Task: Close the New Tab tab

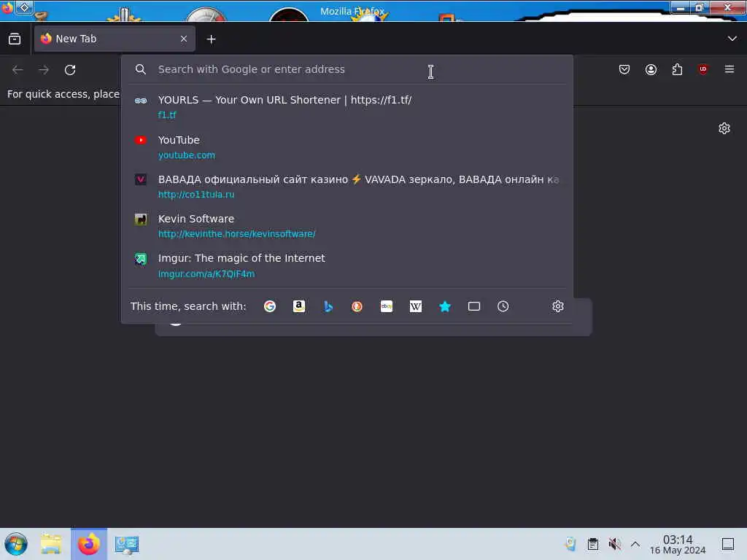Action: pyautogui.click(x=184, y=39)
